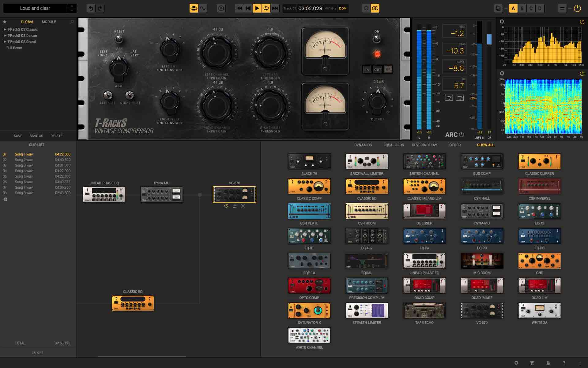Click the EXPORT button
Screen dimensions: 588x368
37,353
